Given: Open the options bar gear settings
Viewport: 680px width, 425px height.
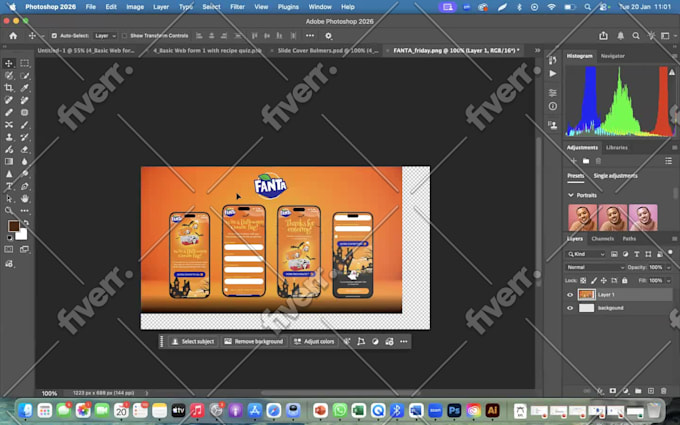Looking at the screenshot, I should pyautogui.click(x=328, y=36).
